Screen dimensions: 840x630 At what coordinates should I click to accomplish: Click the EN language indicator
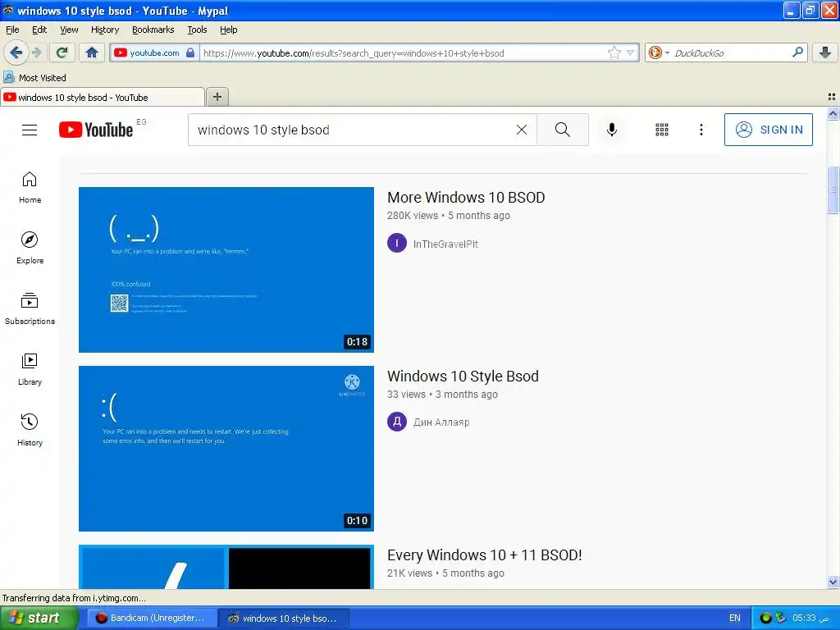coord(734,618)
